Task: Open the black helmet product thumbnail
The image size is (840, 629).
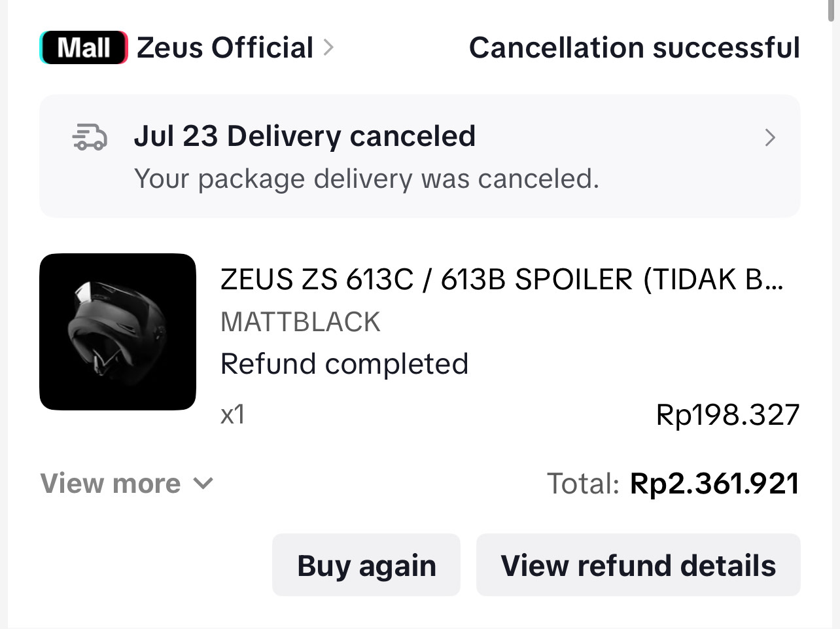Action: coord(118,332)
